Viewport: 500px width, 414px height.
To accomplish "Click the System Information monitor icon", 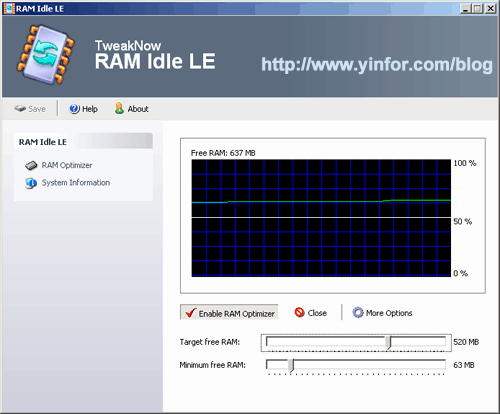I will pos(31,183).
